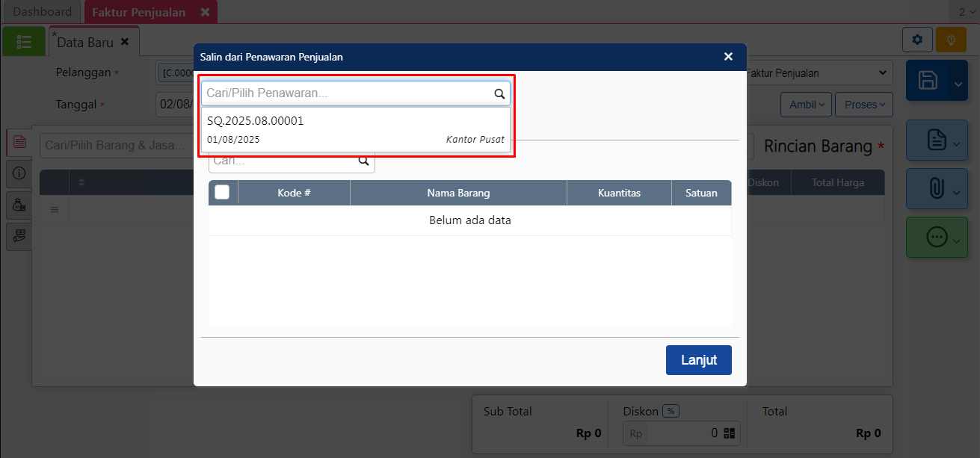The width and height of the screenshot is (980, 458).
Task: Expand the Proses dropdown
Action: (863, 105)
